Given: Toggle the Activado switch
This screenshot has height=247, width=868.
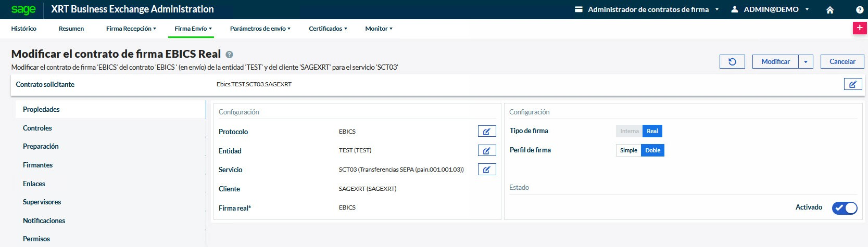Looking at the screenshot, I should tap(844, 208).
